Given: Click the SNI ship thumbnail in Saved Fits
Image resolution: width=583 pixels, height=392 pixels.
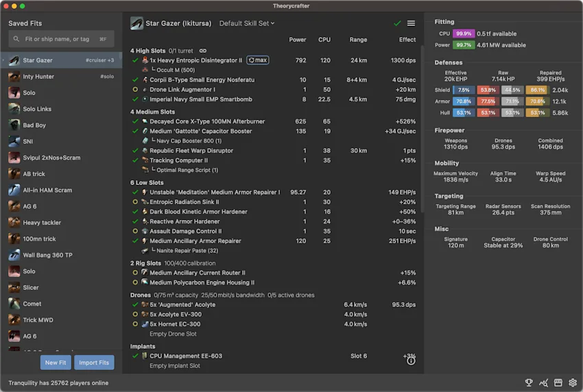Looking at the screenshot, I should pyautogui.click(x=14, y=142).
